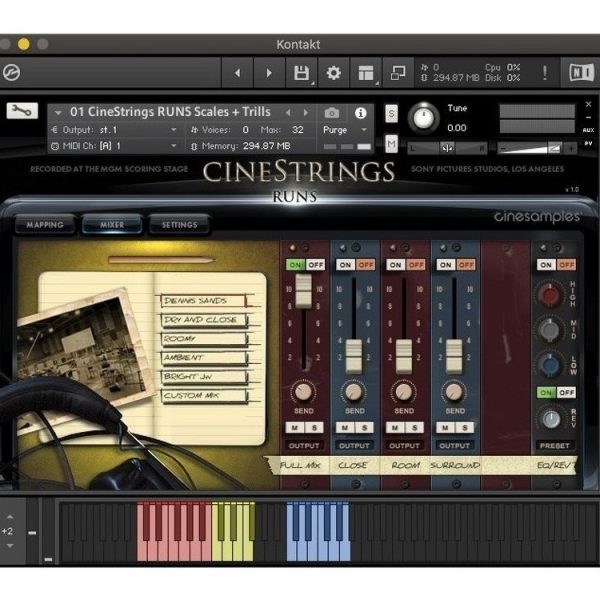The width and height of the screenshot is (600, 600).
Task: Select the Roomy mix preset
Action: point(203,339)
